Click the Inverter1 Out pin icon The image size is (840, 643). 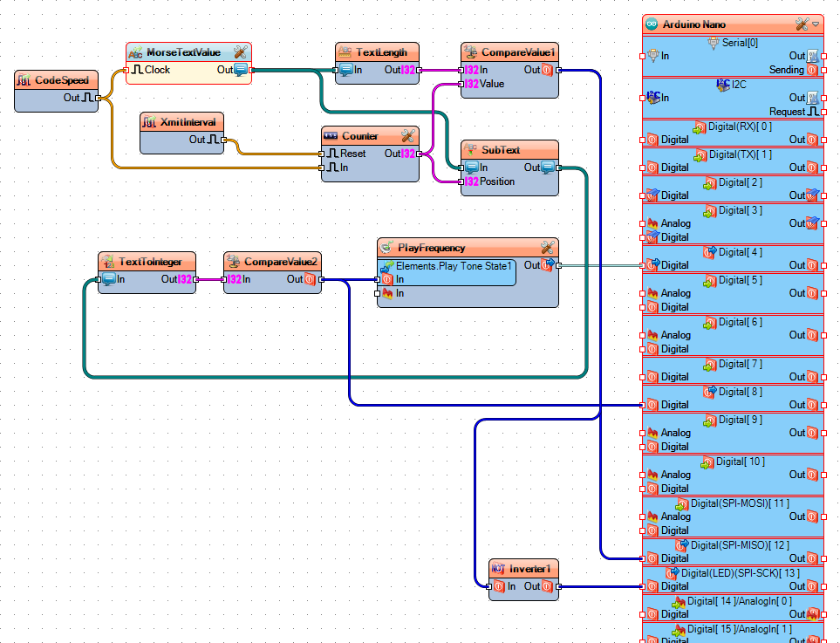coord(547,586)
